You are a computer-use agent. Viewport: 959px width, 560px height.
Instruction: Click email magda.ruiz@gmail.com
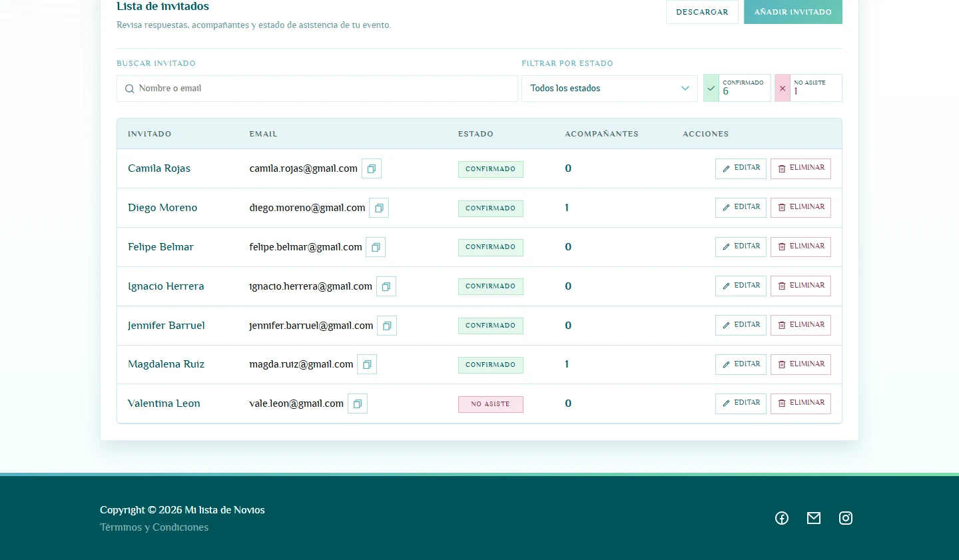pos(301,364)
